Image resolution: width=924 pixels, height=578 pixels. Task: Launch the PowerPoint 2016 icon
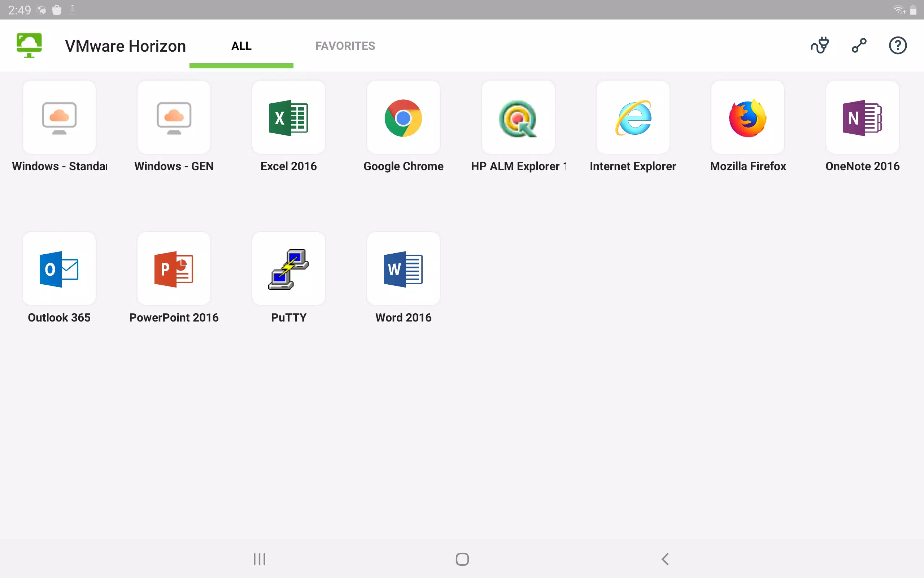point(174,269)
